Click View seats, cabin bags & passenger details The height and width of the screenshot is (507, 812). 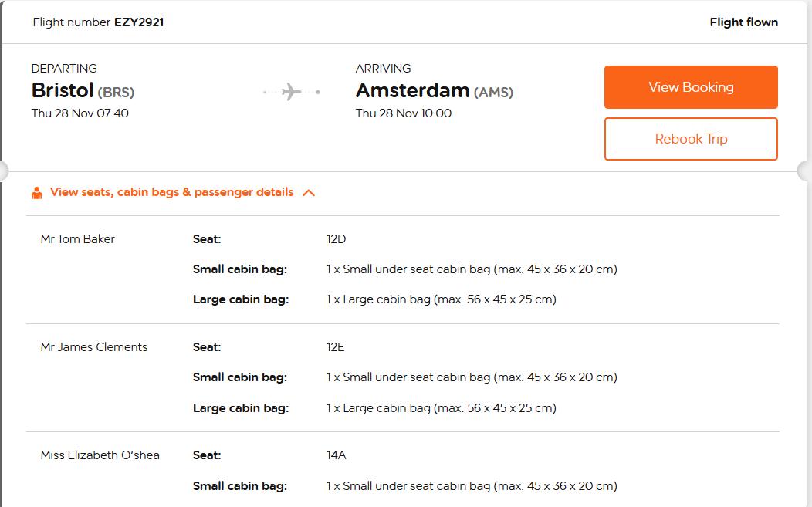pos(171,192)
